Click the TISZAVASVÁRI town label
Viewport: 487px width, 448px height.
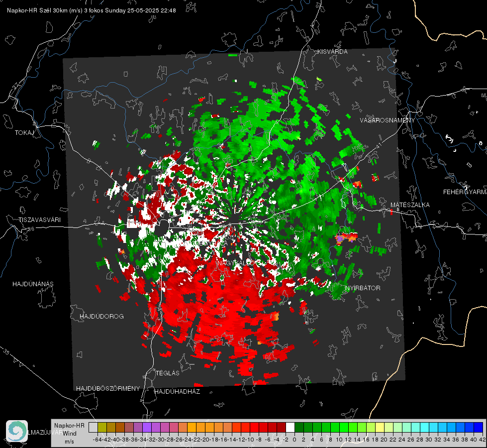[39, 220]
